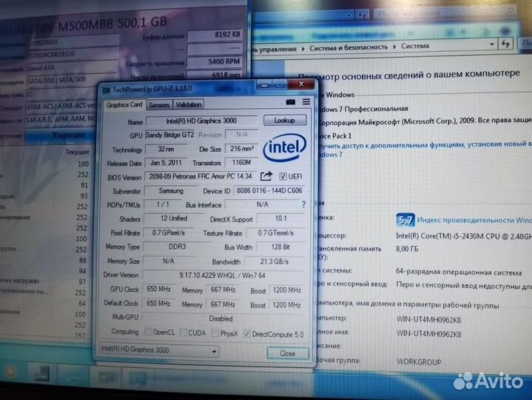
Task: Click the Multi-GPU Disabled field
Action: [x=221, y=319]
